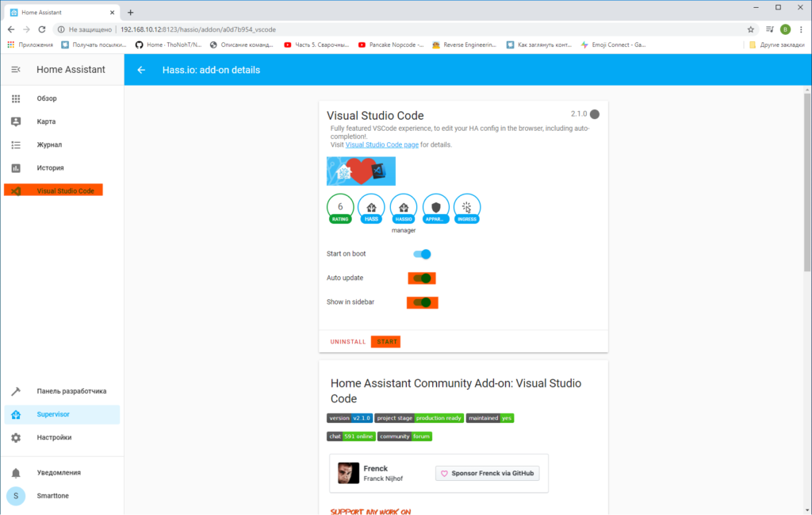Open Панель разработчика in sidebar

(x=62, y=391)
